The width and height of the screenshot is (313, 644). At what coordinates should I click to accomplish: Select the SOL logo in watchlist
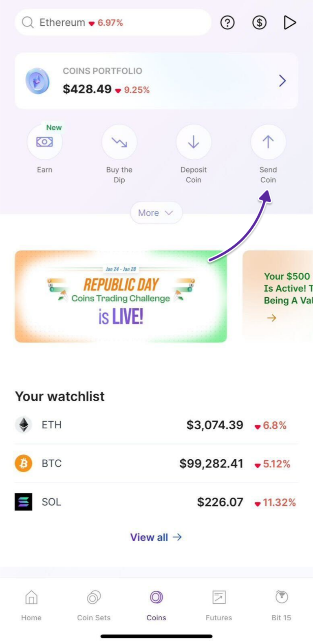24,502
